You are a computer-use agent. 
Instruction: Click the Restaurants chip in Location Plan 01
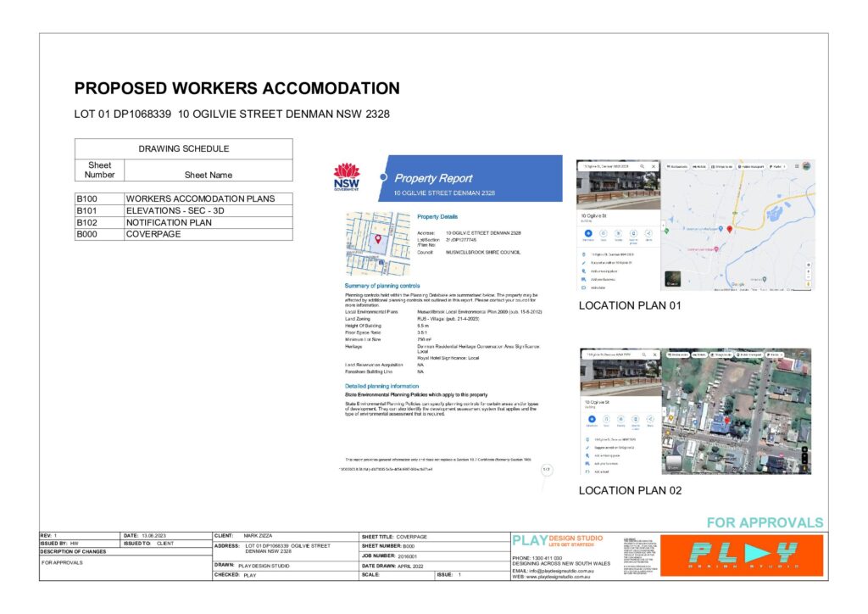(677, 166)
